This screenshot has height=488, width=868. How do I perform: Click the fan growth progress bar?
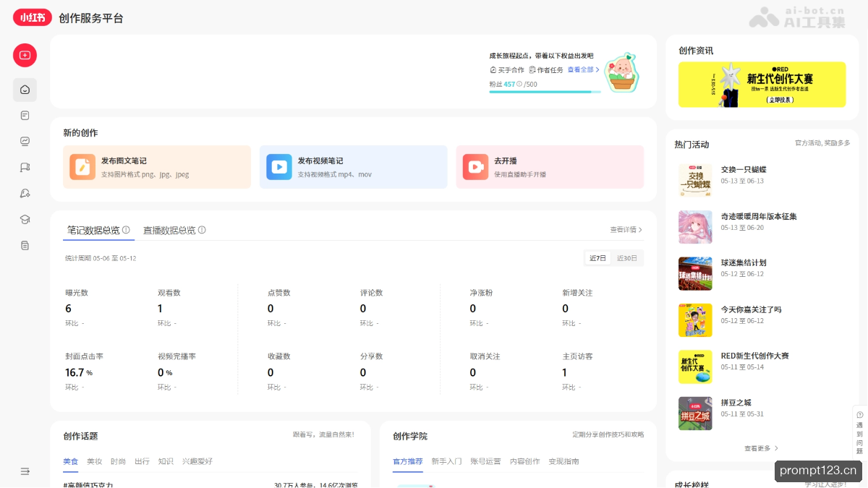click(545, 92)
